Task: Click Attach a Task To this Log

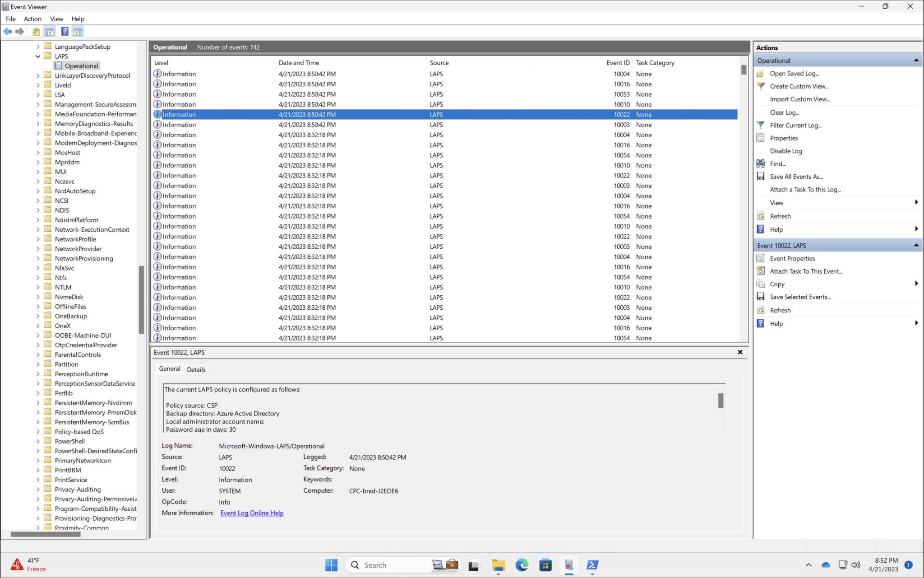Action: pos(805,190)
